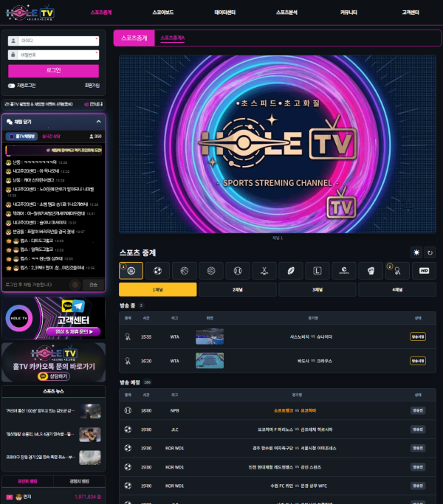Image resolution: width=443 pixels, height=504 pixels.
Task: Click status button for the 19:00 JLC match
Action: tap(418, 429)
